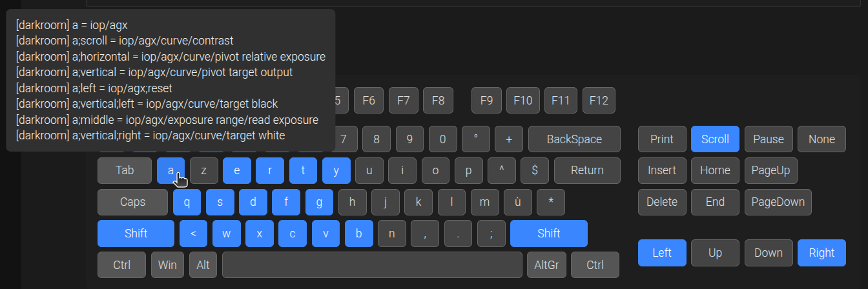Click the F9 function key
This screenshot has height=289, width=868.
pos(487,101)
